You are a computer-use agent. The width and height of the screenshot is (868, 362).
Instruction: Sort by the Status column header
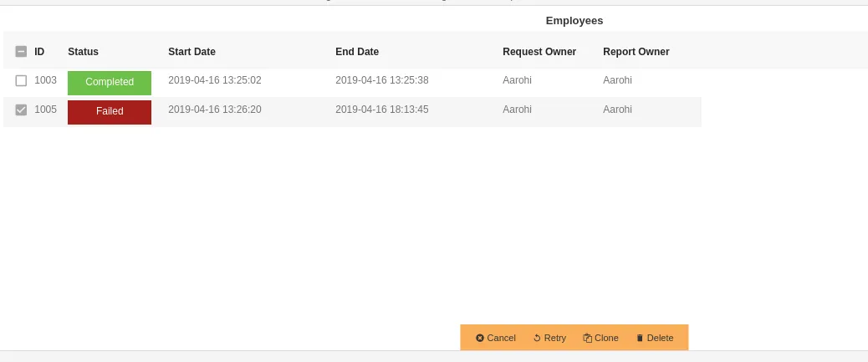[x=83, y=52]
